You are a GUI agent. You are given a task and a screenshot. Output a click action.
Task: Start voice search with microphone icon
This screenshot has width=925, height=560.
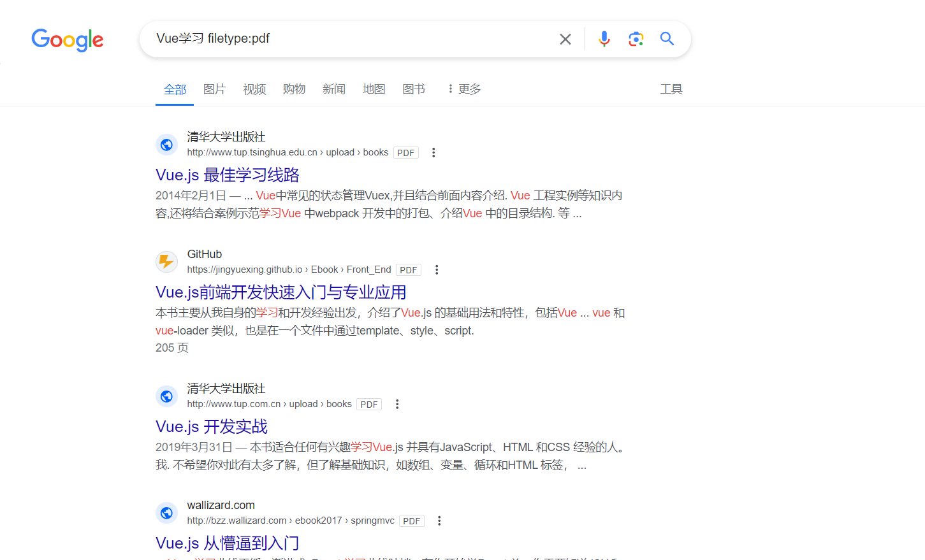604,39
